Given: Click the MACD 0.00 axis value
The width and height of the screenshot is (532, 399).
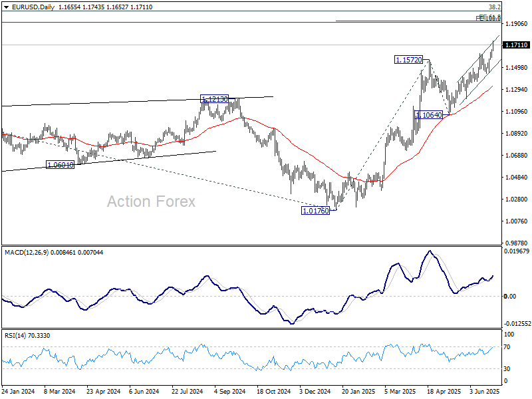Looking at the screenshot, I should coord(511,296).
